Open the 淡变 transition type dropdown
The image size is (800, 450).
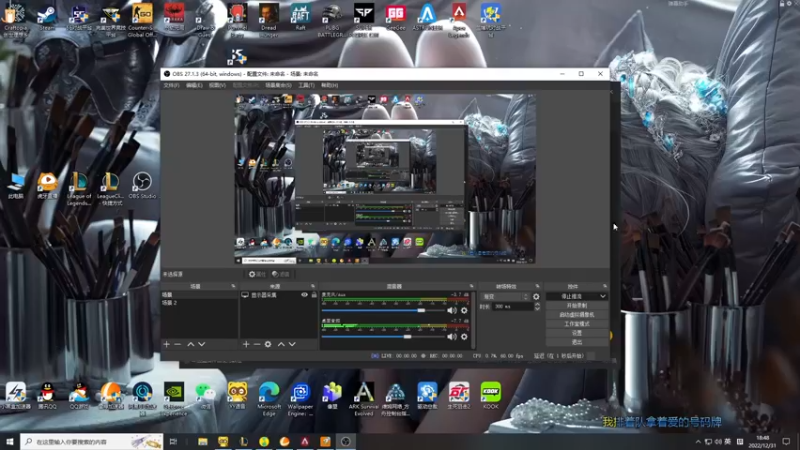[505, 296]
